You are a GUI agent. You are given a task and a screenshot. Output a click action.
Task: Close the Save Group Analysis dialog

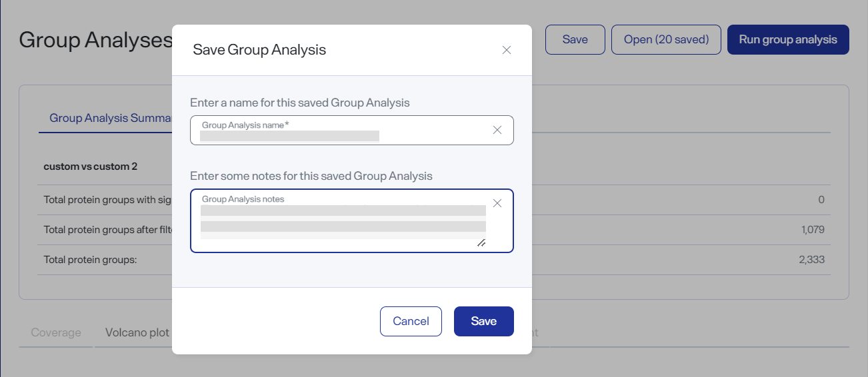click(507, 50)
